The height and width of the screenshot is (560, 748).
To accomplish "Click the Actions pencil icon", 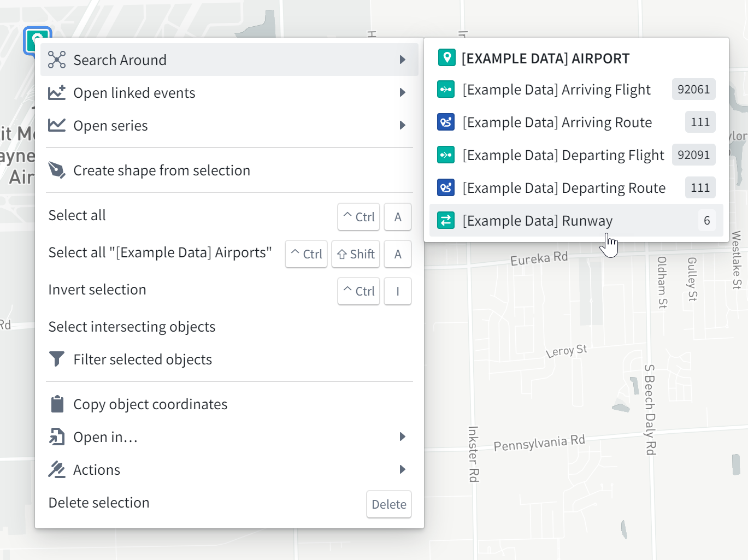I will [x=57, y=469].
